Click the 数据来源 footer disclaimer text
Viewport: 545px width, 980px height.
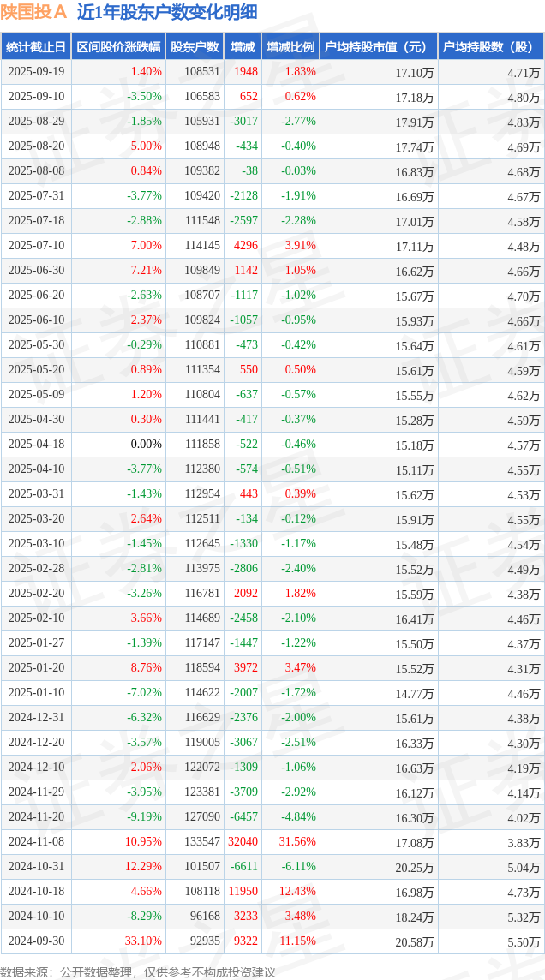pyautogui.click(x=138, y=971)
